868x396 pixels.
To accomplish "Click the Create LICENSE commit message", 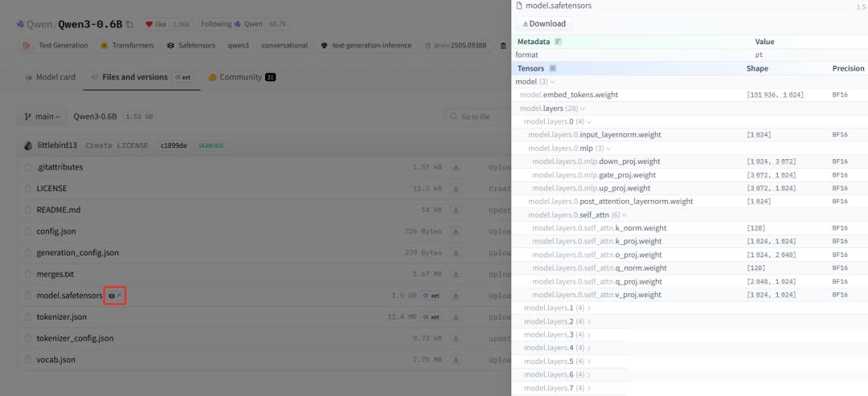I will 117,145.
